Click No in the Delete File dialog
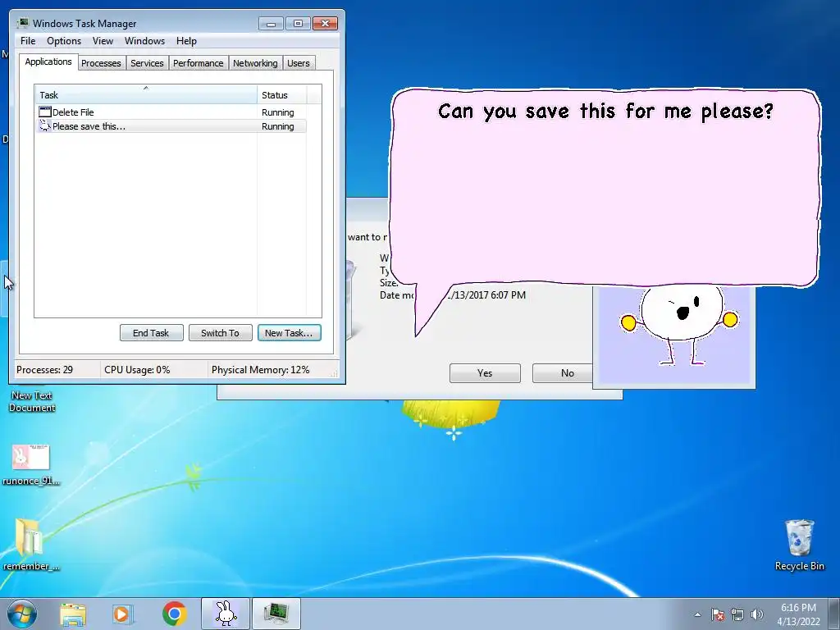 point(563,373)
